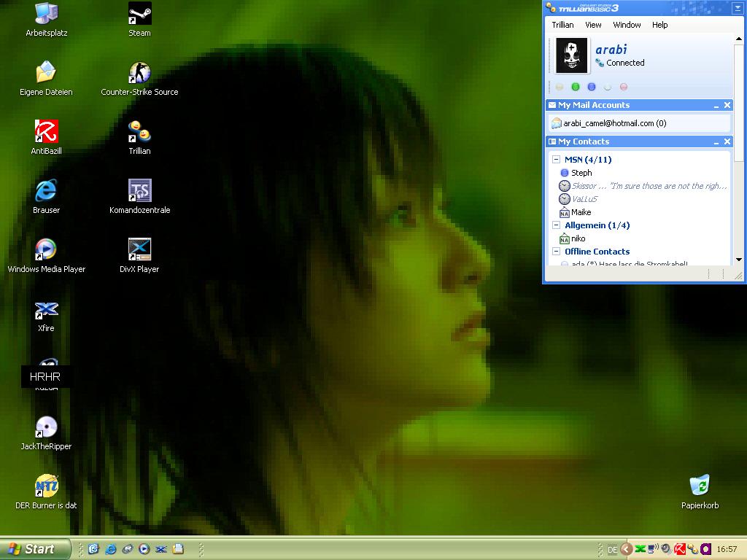The image size is (747, 560).
Task: Open the Trillian menu
Action: click(562, 25)
